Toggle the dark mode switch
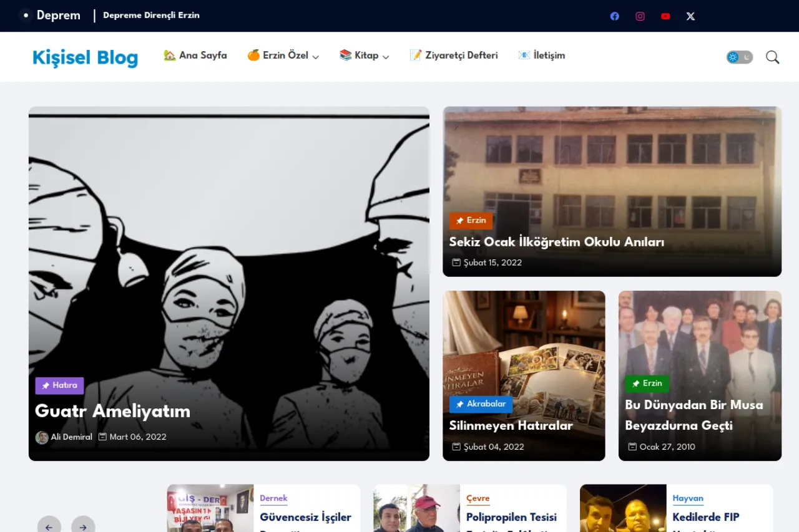Image resolution: width=799 pixels, height=532 pixels. click(x=740, y=57)
